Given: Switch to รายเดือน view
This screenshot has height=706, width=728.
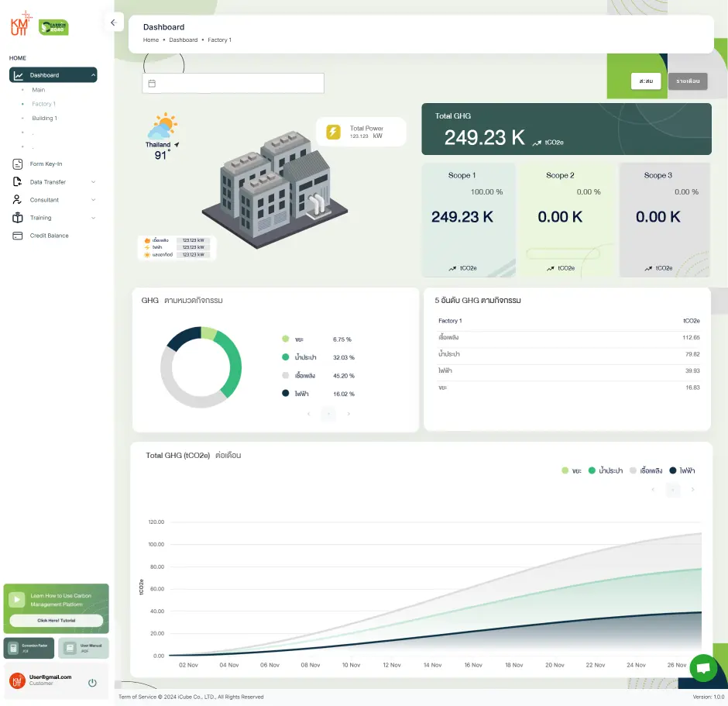Looking at the screenshot, I should [x=687, y=81].
